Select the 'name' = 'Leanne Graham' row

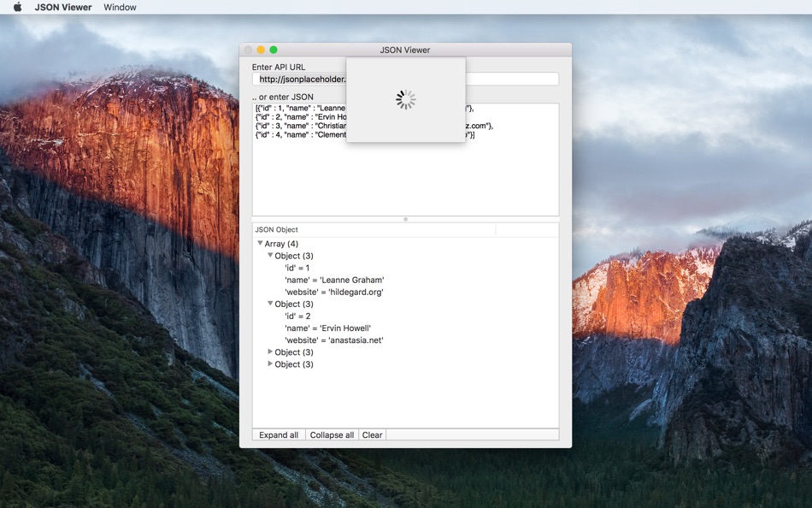tap(405, 280)
